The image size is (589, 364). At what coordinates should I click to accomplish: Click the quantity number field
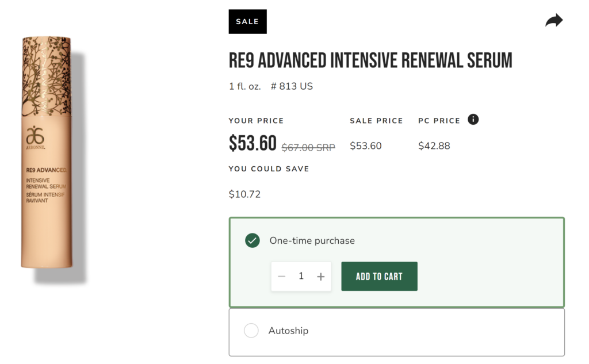coord(301,276)
